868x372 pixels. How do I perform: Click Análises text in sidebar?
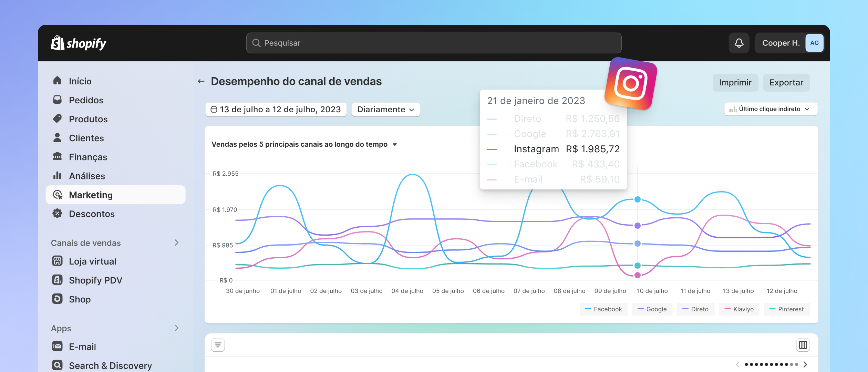(87, 176)
